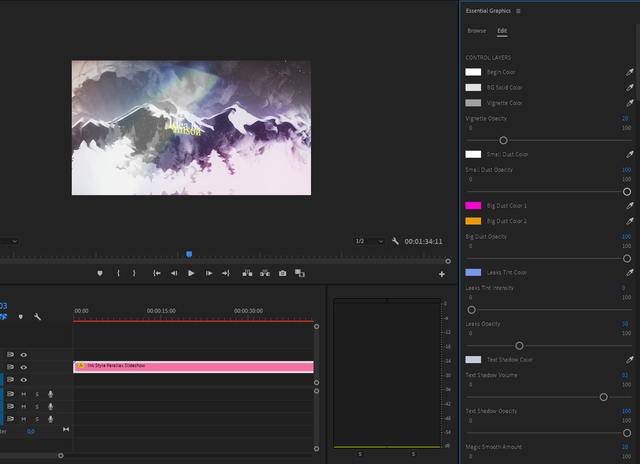Open the playback resolution 1/2 dropdown
The height and width of the screenshot is (464, 640).
[369, 241]
